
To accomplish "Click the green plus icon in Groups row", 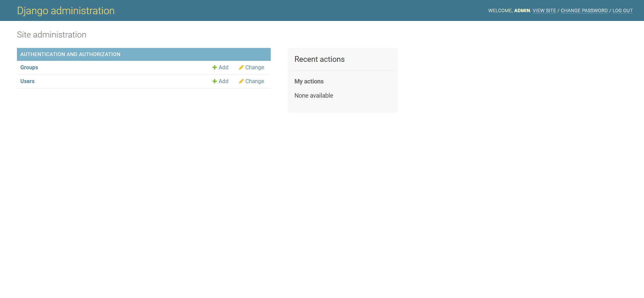I will pos(215,68).
